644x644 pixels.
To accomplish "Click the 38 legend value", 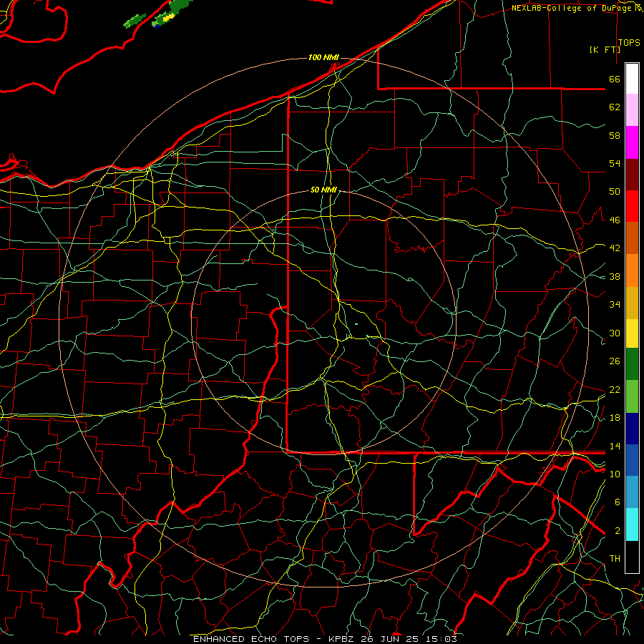I will pos(615,277).
